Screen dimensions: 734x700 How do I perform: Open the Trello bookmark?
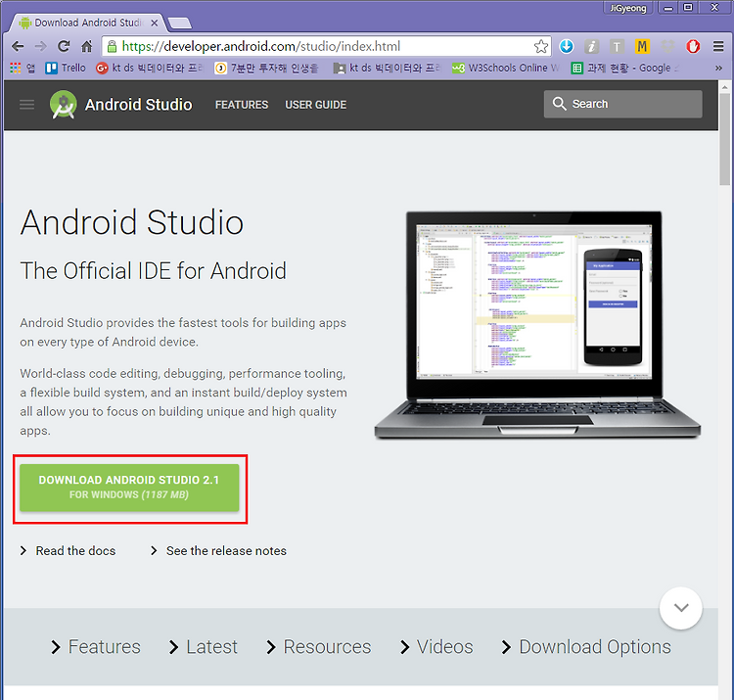66,68
